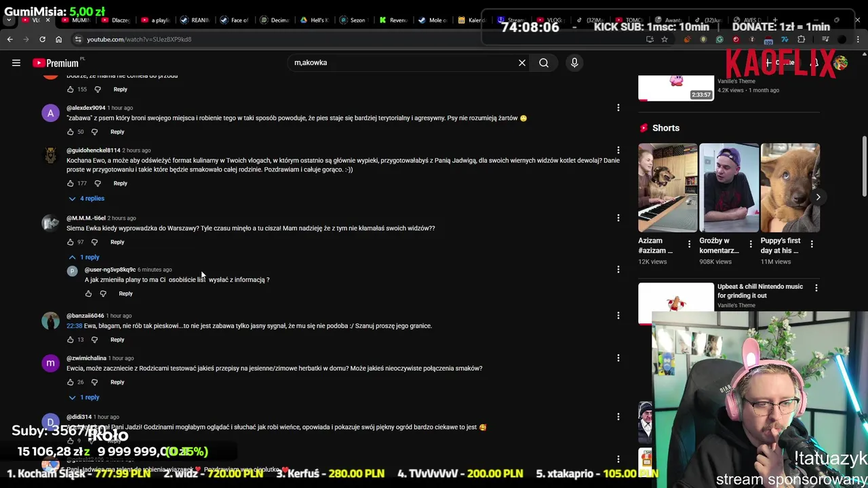
Task: Dislike the @M.M.M.-ti6el comment
Action: tap(94, 242)
